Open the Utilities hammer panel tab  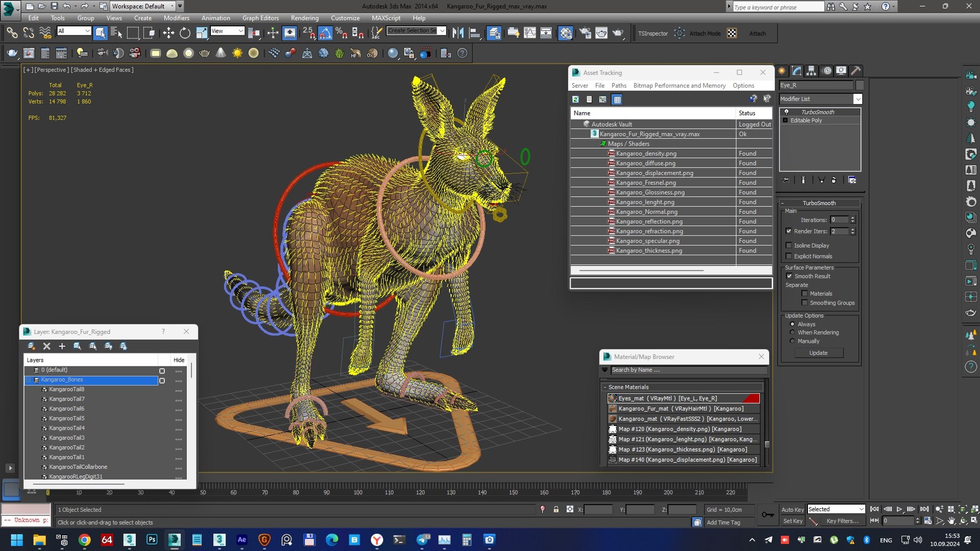tap(856, 71)
